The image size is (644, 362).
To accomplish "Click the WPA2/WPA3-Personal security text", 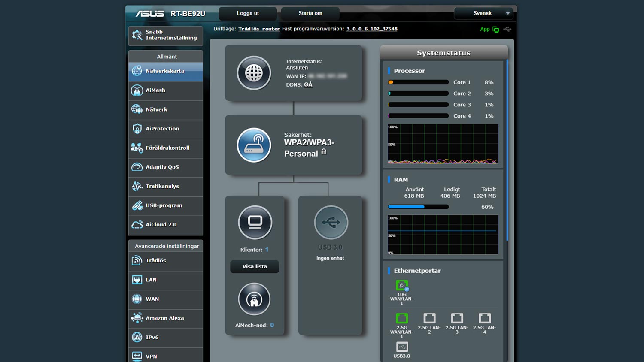I will point(309,148).
